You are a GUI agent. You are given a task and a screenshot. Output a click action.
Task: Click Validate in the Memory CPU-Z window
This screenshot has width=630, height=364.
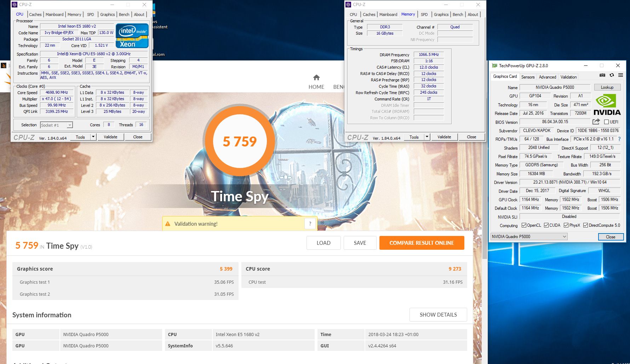pyautogui.click(x=444, y=137)
